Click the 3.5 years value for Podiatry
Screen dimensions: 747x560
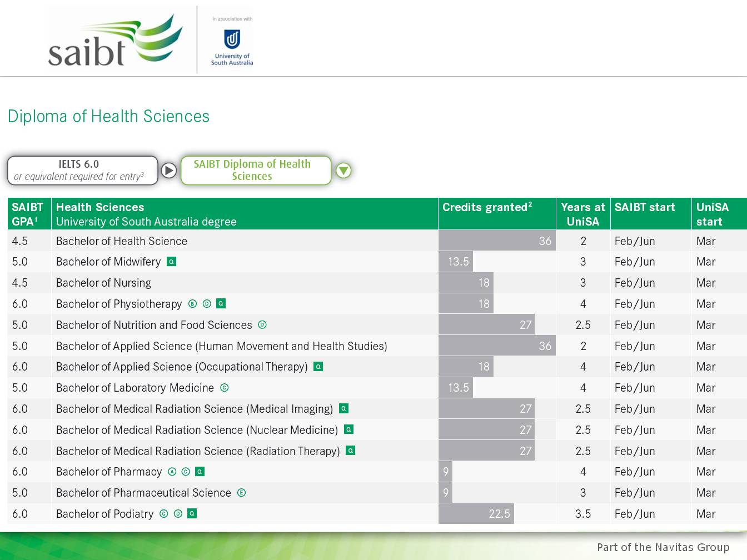[x=583, y=514]
